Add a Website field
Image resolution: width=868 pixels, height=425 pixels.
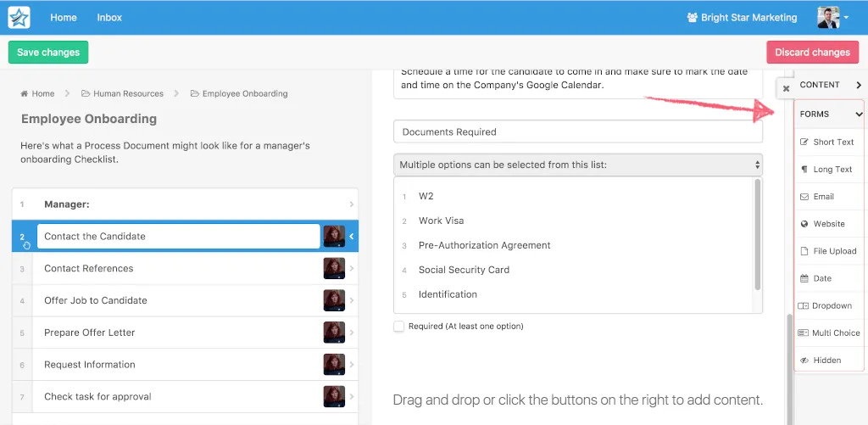pos(829,224)
